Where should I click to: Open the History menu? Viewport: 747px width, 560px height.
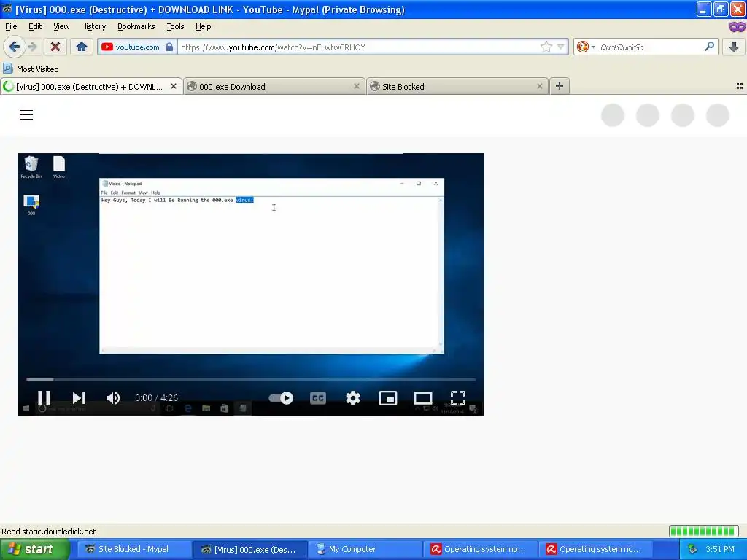pos(93,26)
